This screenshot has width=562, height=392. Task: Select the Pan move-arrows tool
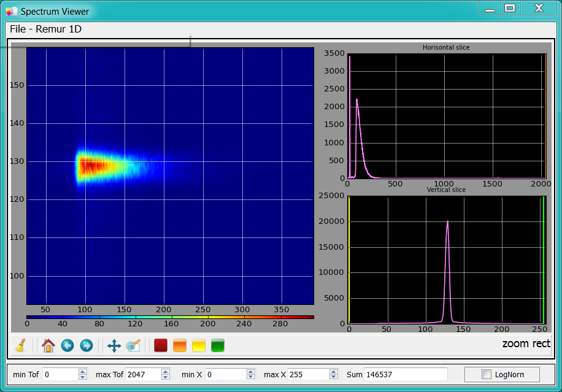pos(114,345)
